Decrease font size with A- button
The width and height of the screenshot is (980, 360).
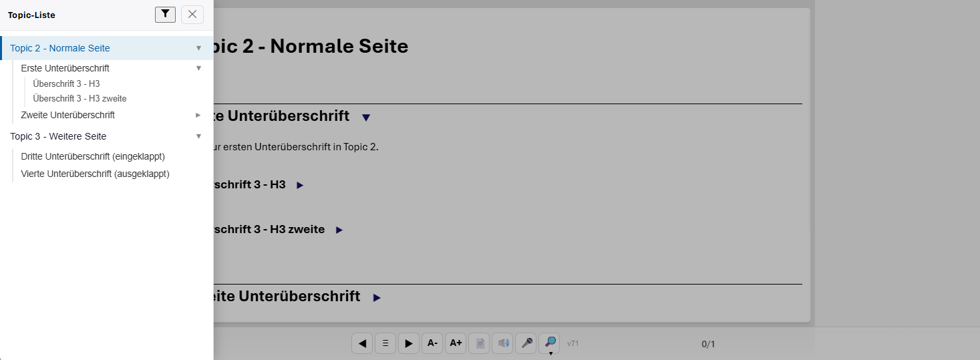point(432,343)
